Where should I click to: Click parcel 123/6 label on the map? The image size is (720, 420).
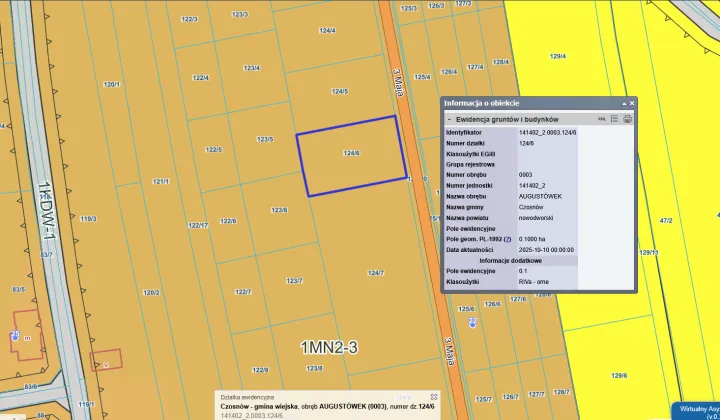[x=279, y=210]
